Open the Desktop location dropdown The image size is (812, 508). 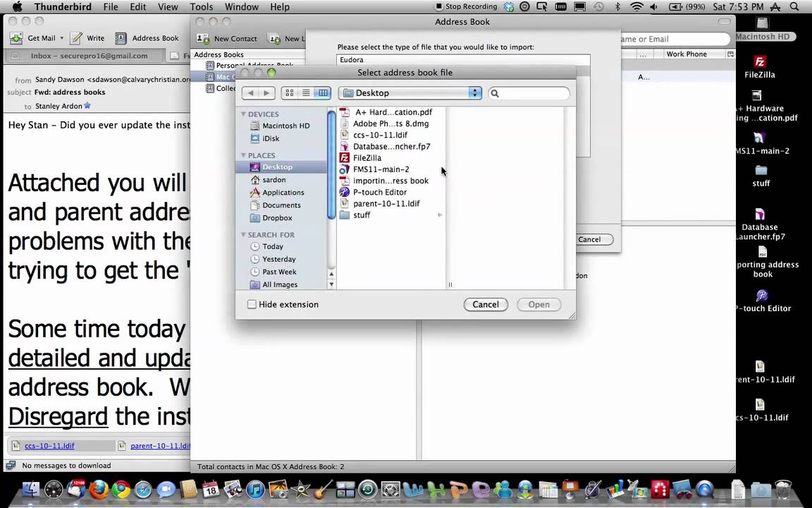[x=410, y=93]
